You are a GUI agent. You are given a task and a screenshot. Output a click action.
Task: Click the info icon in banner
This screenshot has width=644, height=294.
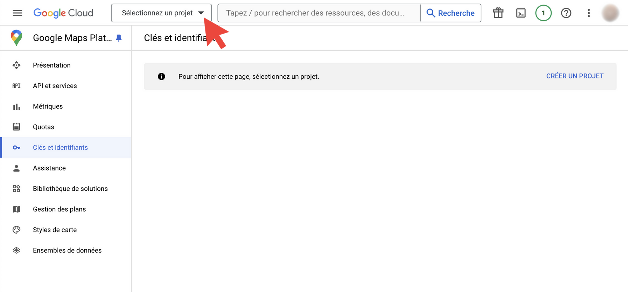(161, 76)
